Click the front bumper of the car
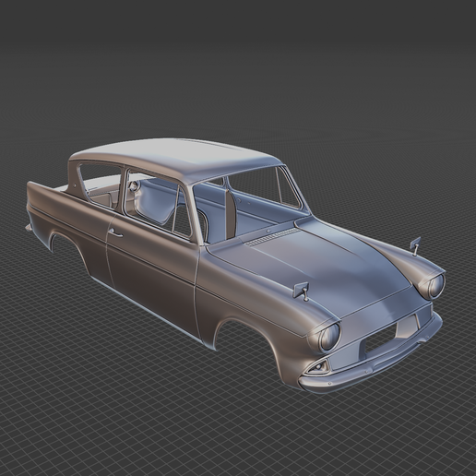Image resolution: width=476 pixels, height=476 pixels. coord(372,362)
